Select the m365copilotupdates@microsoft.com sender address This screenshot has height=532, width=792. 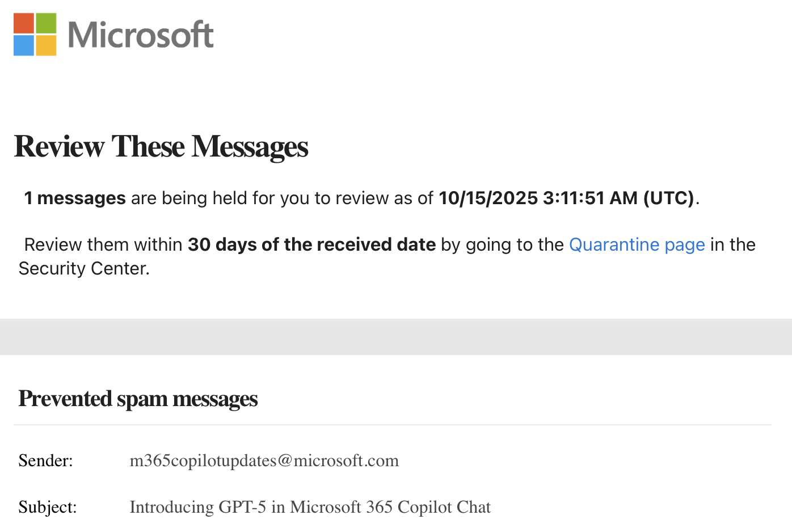[264, 461]
